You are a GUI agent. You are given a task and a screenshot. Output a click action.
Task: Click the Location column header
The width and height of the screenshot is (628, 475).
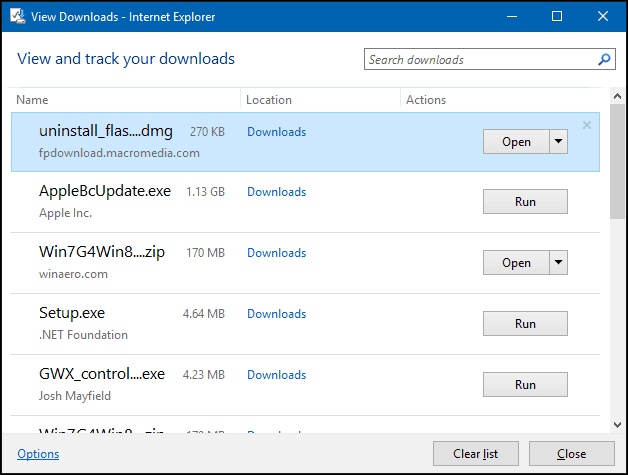[269, 100]
